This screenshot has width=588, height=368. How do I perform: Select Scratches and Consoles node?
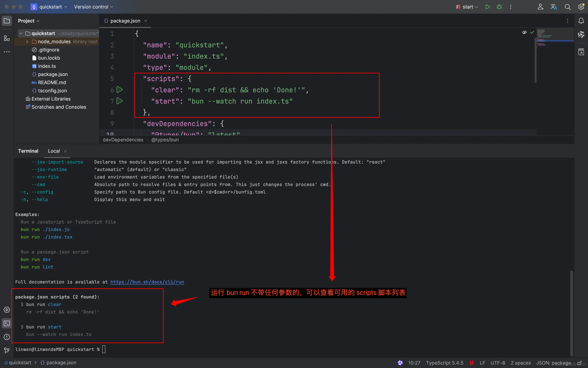pyautogui.click(x=56, y=107)
